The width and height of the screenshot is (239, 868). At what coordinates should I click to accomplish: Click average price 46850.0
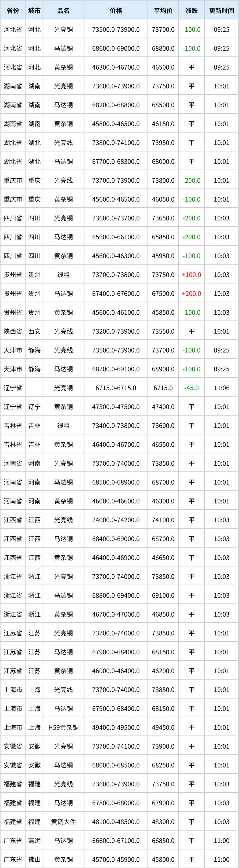point(163,615)
